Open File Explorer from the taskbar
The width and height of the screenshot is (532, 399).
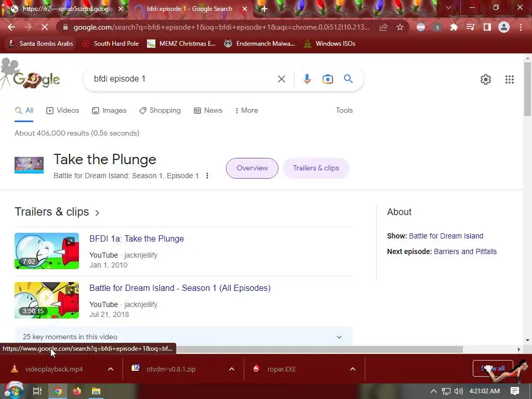[96, 391]
